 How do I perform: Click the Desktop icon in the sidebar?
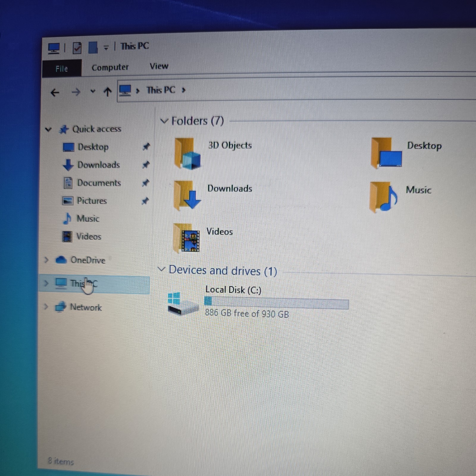pos(69,147)
